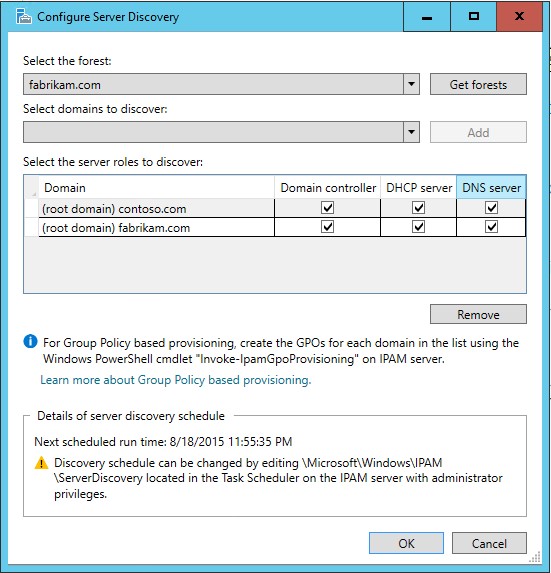Click the blue information icon

tap(30, 341)
